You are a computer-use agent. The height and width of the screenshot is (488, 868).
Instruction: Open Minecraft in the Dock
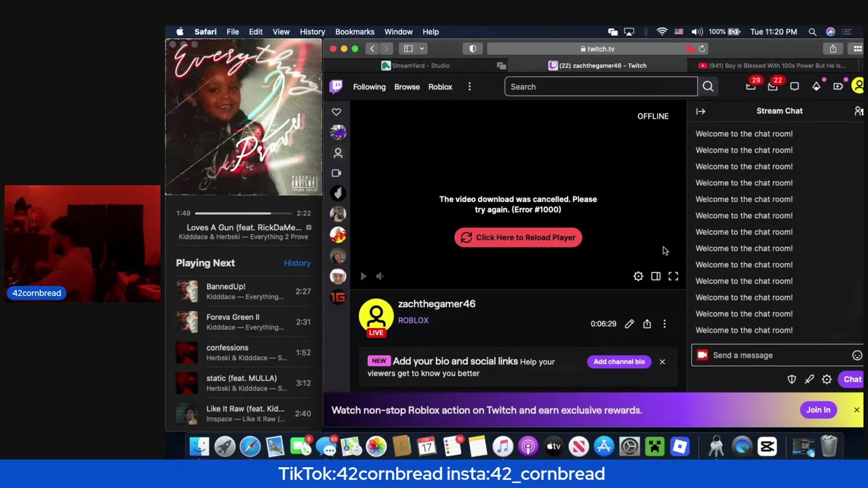(x=654, y=446)
